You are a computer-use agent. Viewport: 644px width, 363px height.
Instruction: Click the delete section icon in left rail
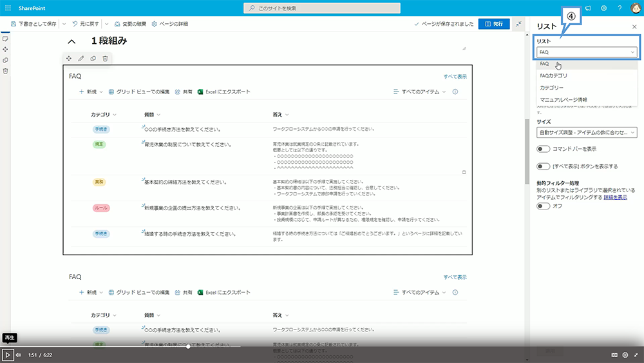5,71
